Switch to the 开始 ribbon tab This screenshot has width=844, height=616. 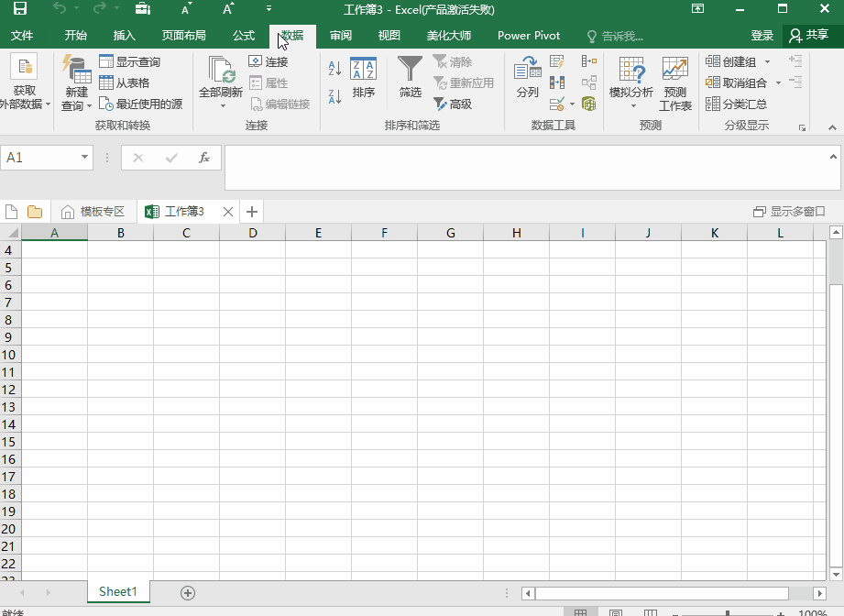[x=75, y=36]
